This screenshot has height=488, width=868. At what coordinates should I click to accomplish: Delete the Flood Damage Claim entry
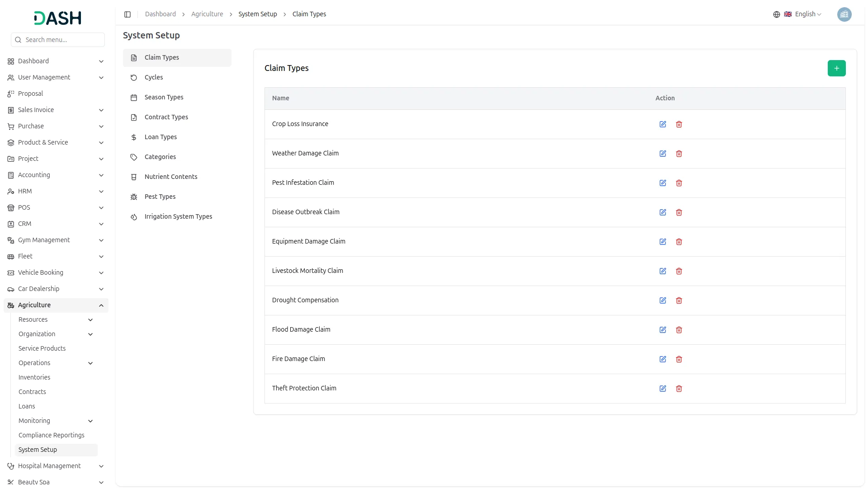679,330
